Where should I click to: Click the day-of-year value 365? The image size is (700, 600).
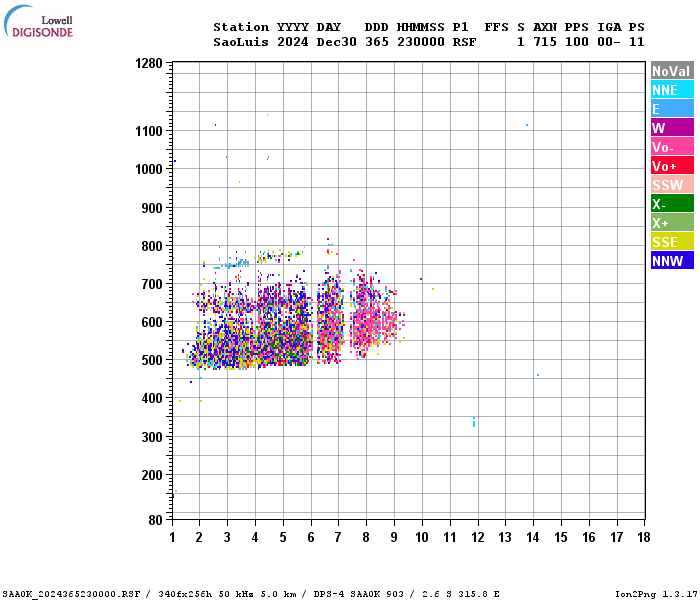tap(377, 42)
